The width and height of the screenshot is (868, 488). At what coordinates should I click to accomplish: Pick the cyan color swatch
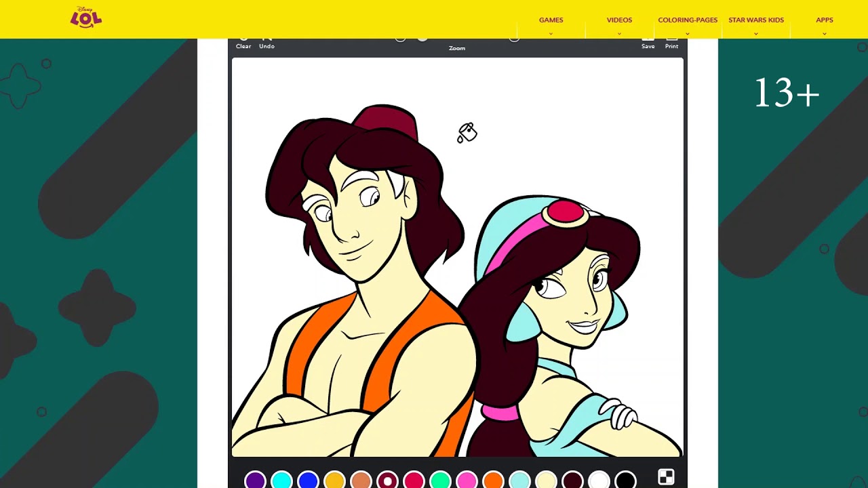click(281, 481)
